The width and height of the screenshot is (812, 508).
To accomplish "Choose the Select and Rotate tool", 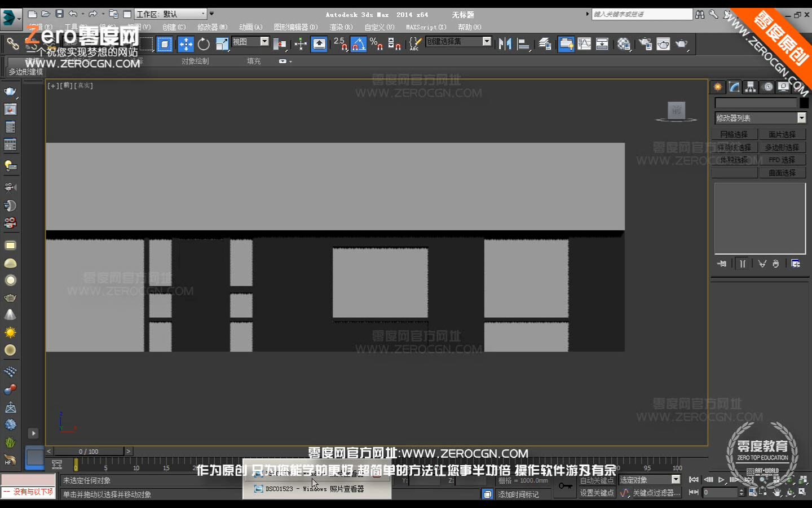I will (204, 44).
